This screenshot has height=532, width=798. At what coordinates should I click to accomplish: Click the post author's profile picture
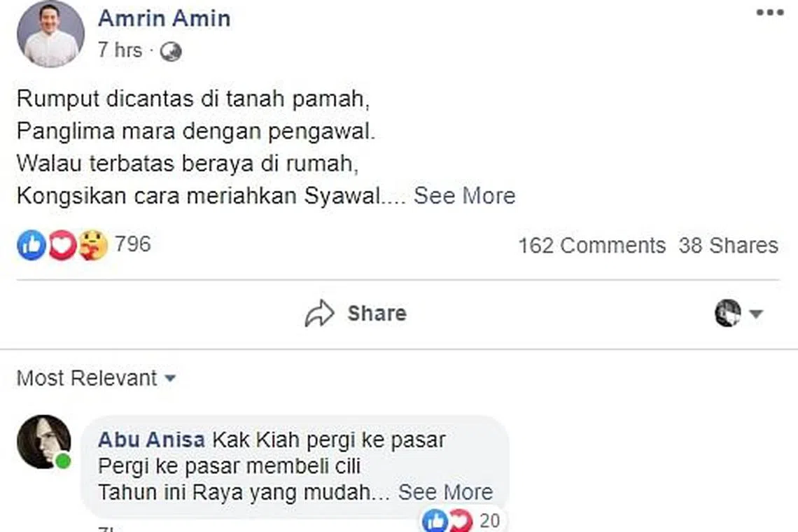(x=50, y=34)
